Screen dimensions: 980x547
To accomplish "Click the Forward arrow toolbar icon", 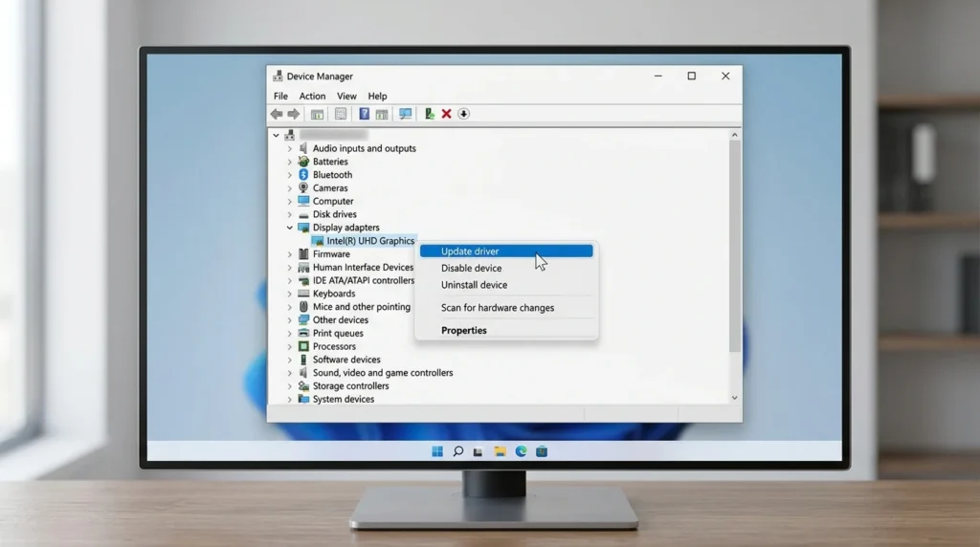I will pyautogui.click(x=293, y=114).
